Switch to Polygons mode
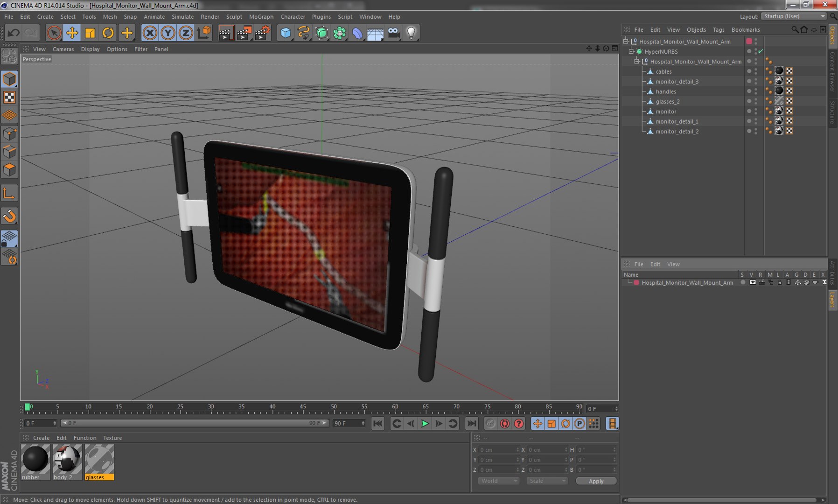 pyautogui.click(x=9, y=170)
